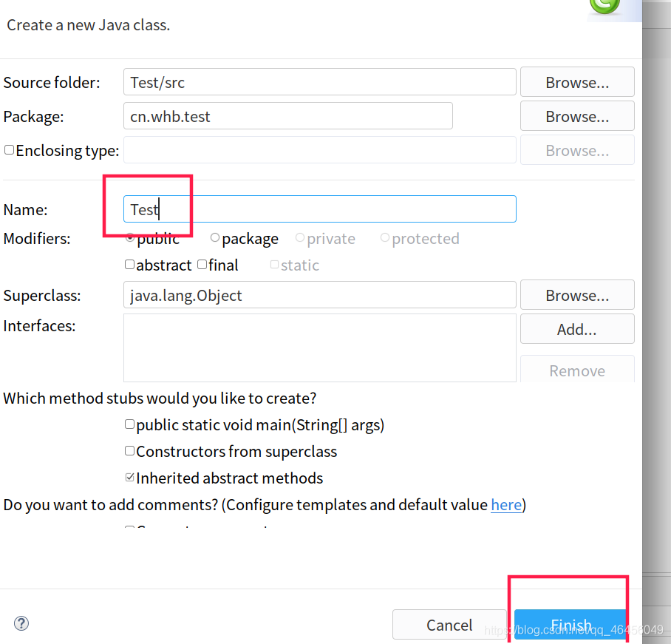Browse for the Source folder
Screen dimensions: 671x644
[x=577, y=82]
